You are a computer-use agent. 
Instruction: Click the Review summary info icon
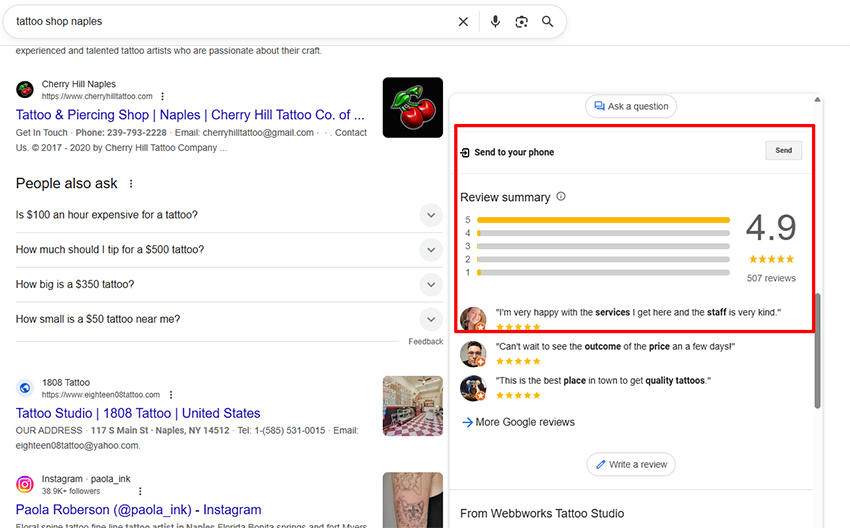560,197
